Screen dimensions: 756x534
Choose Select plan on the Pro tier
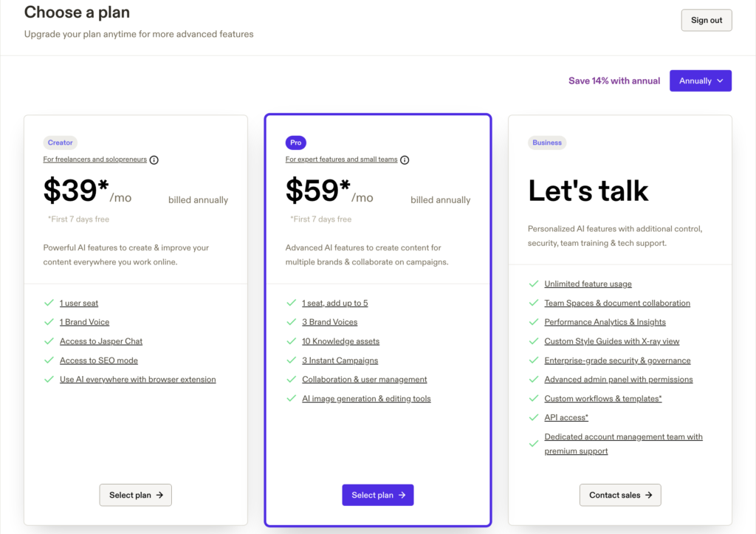pyautogui.click(x=378, y=495)
